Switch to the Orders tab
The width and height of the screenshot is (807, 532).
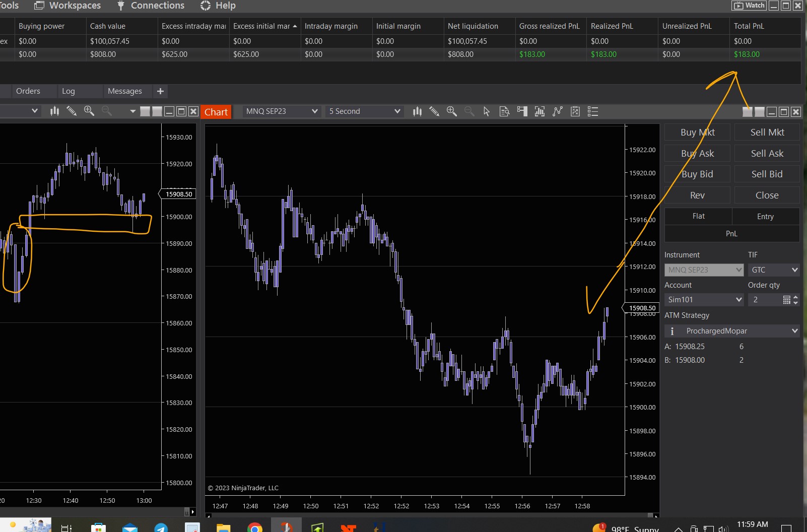pos(28,91)
